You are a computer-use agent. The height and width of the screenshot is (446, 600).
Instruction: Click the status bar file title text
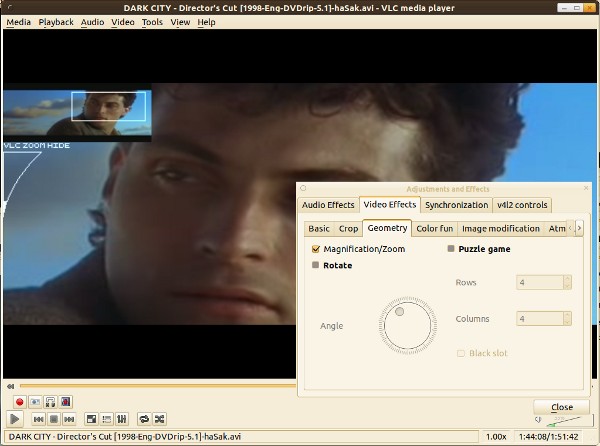[125, 436]
